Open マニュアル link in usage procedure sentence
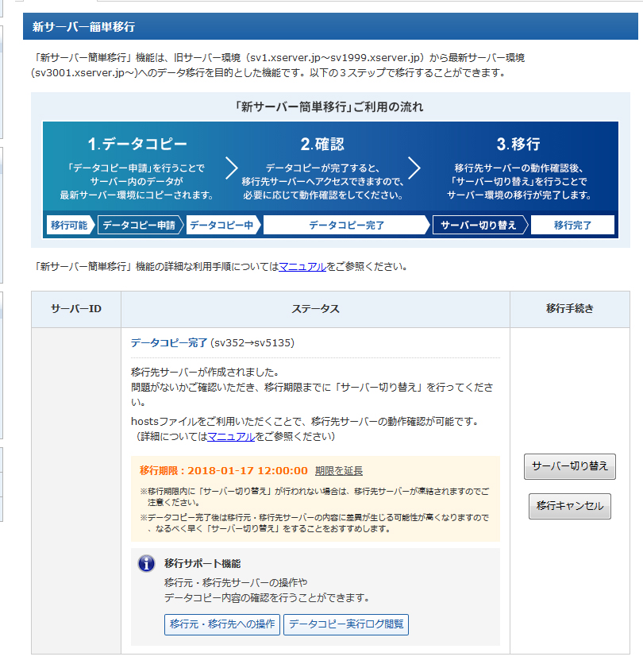This screenshot has height=672, width=643. tap(302, 267)
